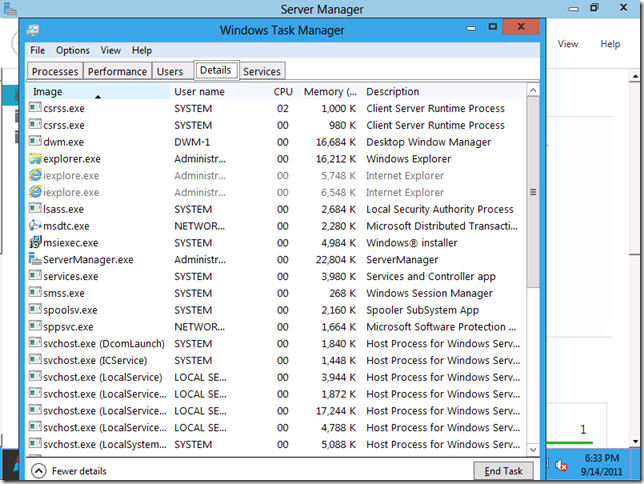Switch to the Processes tab
This screenshot has height=484, width=644.
[x=55, y=71]
